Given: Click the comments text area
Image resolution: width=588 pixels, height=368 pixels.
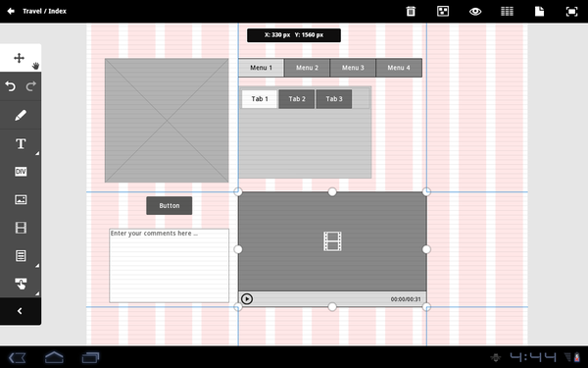Looking at the screenshot, I should (x=170, y=266).
